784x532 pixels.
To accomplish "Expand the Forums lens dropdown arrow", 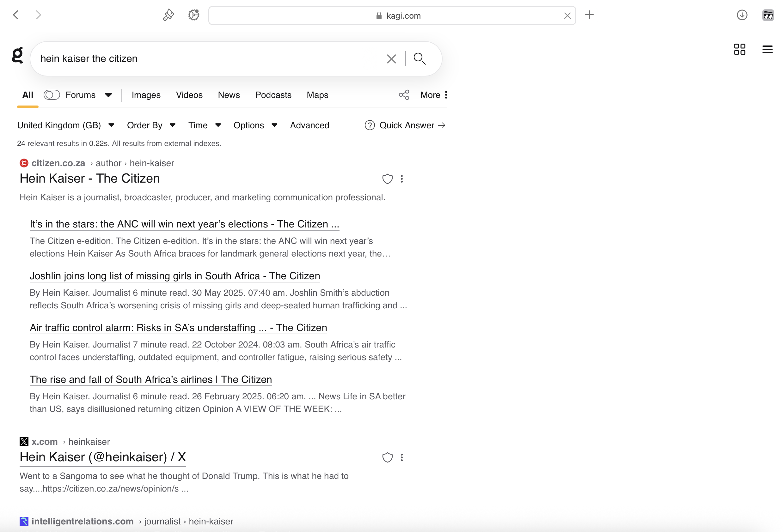I will (x=108, y=95).
